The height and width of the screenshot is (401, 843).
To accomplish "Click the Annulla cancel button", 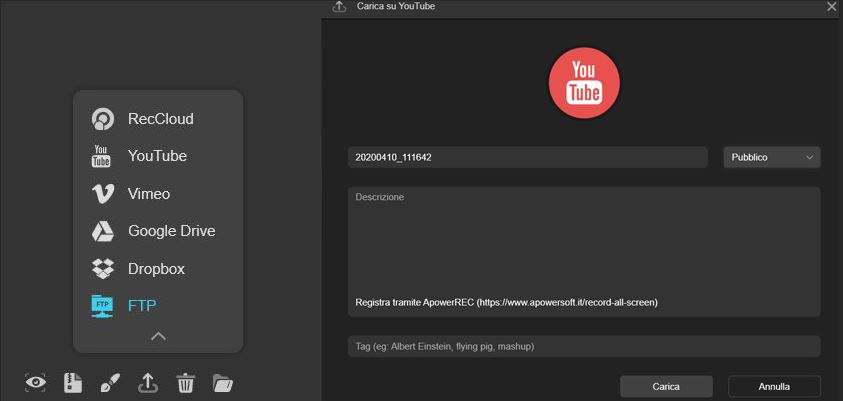I will click(x=774, y=386).
